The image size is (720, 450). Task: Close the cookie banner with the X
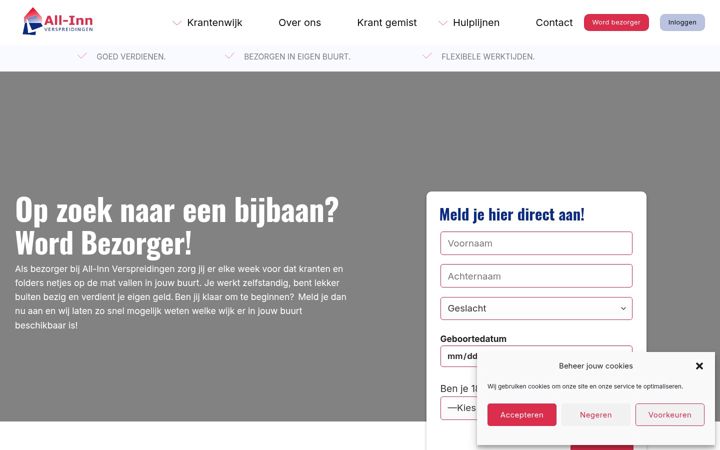[699, 366]
